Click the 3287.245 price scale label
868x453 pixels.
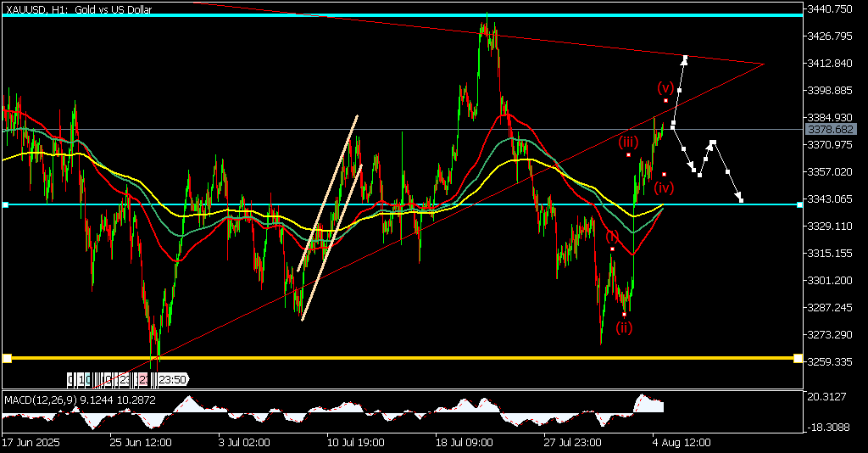pyautogui.click(x=830, y=307)
